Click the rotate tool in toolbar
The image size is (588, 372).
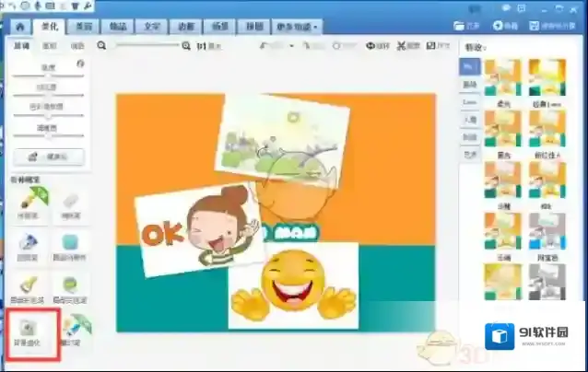tap(373, 45)
